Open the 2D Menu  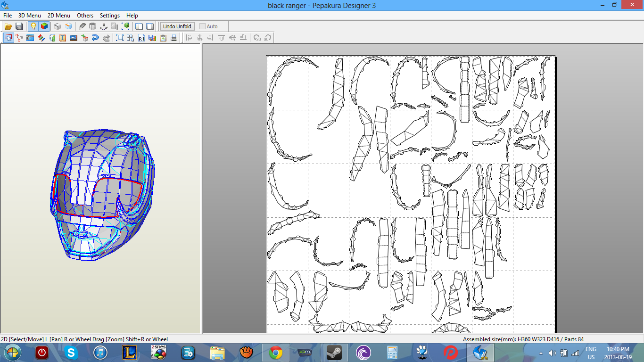click(59, 16)
